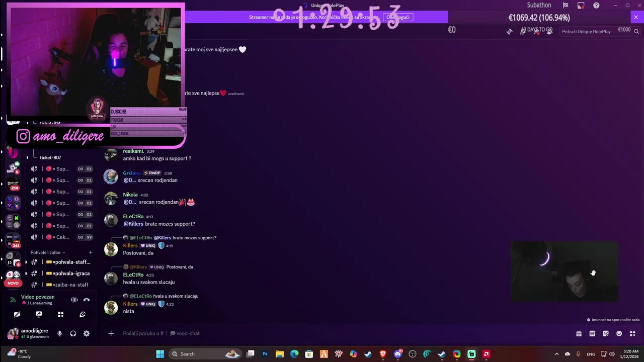
Task: Toggle headphones deafen in user panel
Action: (73, 333)
